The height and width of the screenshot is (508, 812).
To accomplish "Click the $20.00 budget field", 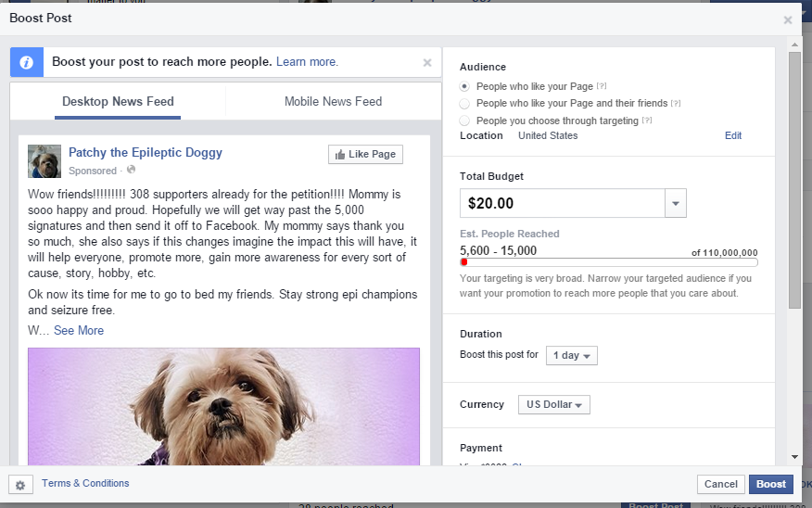I will [563, 204].
